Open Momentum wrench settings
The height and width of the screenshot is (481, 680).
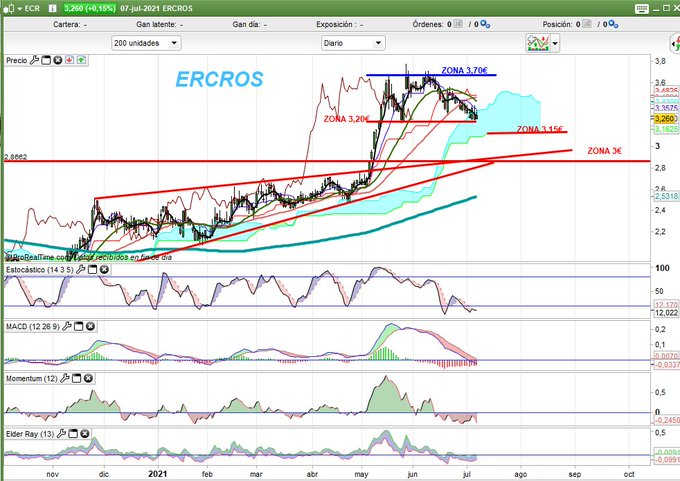(64, 378)
